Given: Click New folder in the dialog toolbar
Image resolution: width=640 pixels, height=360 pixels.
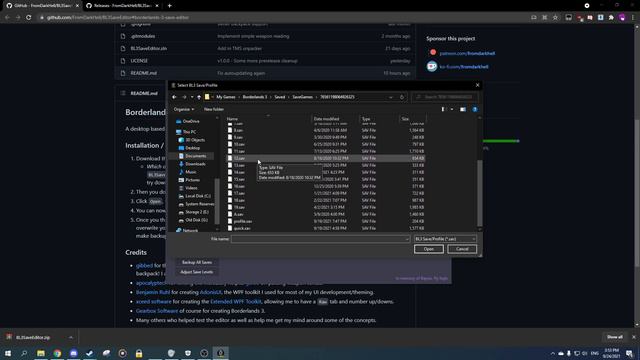Looking at the screenshot, I should tap(213, 109).
